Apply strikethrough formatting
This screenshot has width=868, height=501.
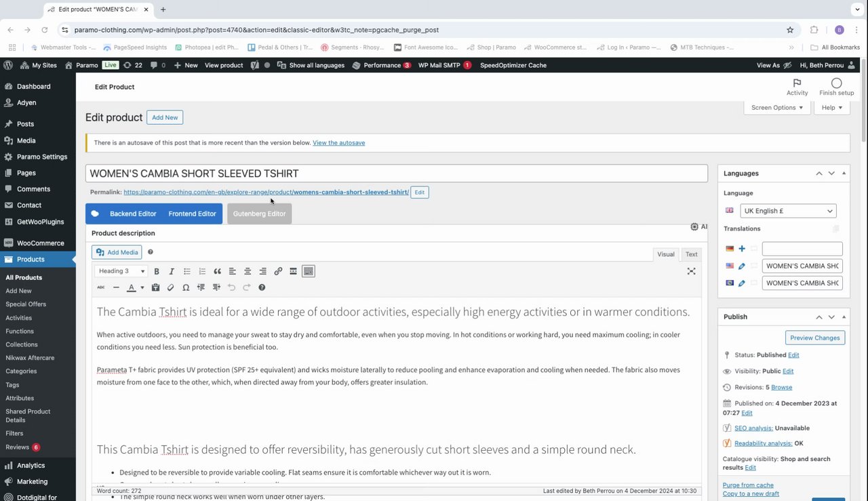[101, 287]
